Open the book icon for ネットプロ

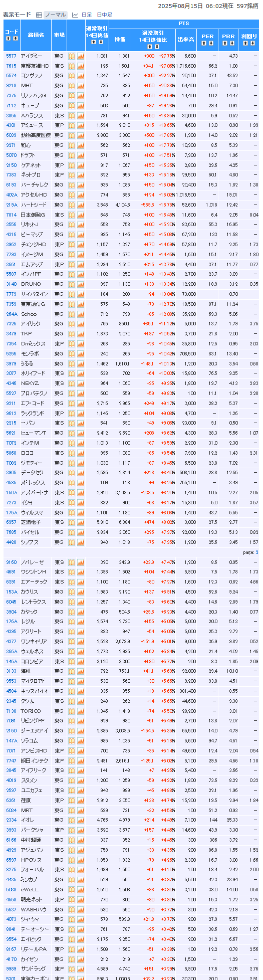point(72,175)
